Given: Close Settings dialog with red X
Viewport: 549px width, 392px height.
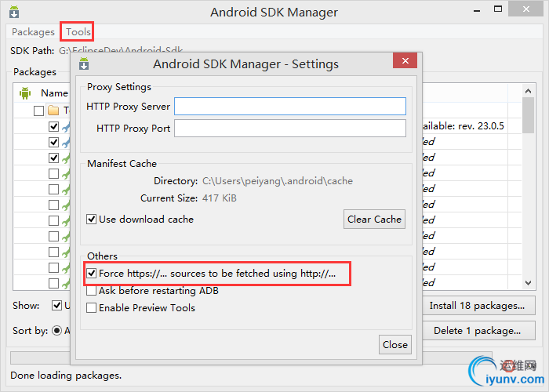Looking at the screenshot, I should [405, 60].
